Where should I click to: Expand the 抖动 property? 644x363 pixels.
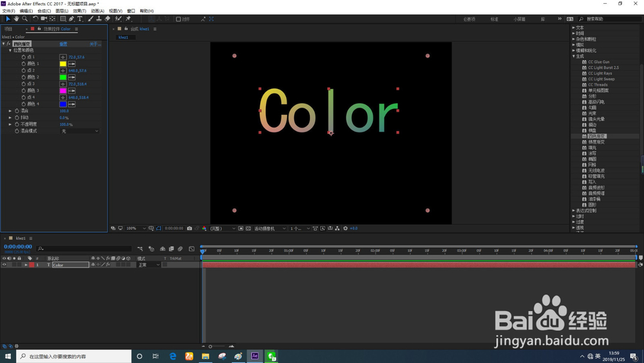pyautogui.click(x=10, y=117)
